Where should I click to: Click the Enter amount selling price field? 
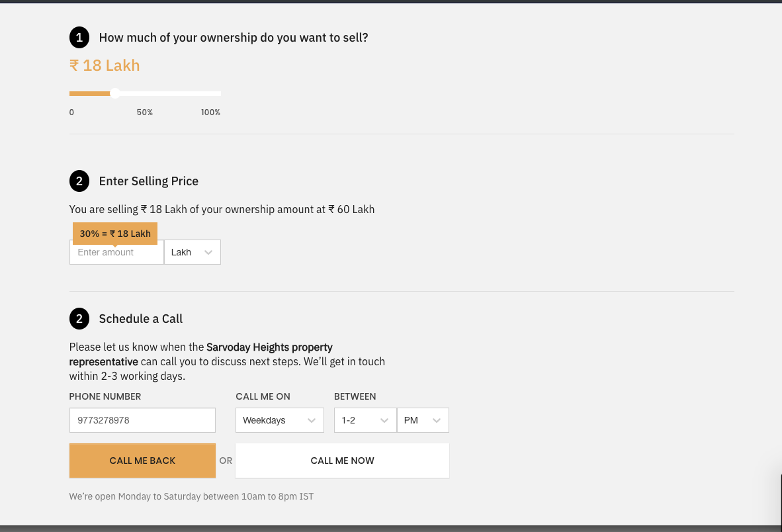116,252
